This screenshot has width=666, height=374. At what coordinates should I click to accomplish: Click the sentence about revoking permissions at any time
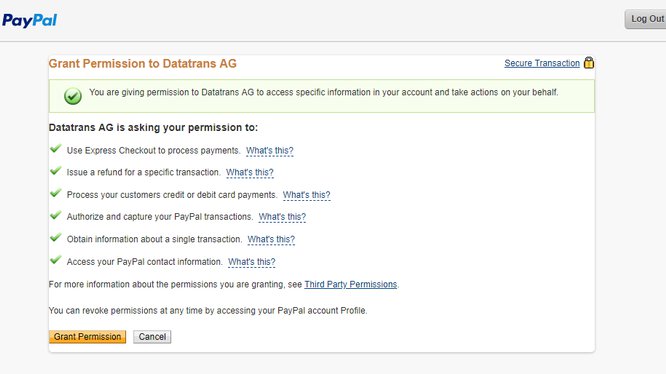point(208,311)
